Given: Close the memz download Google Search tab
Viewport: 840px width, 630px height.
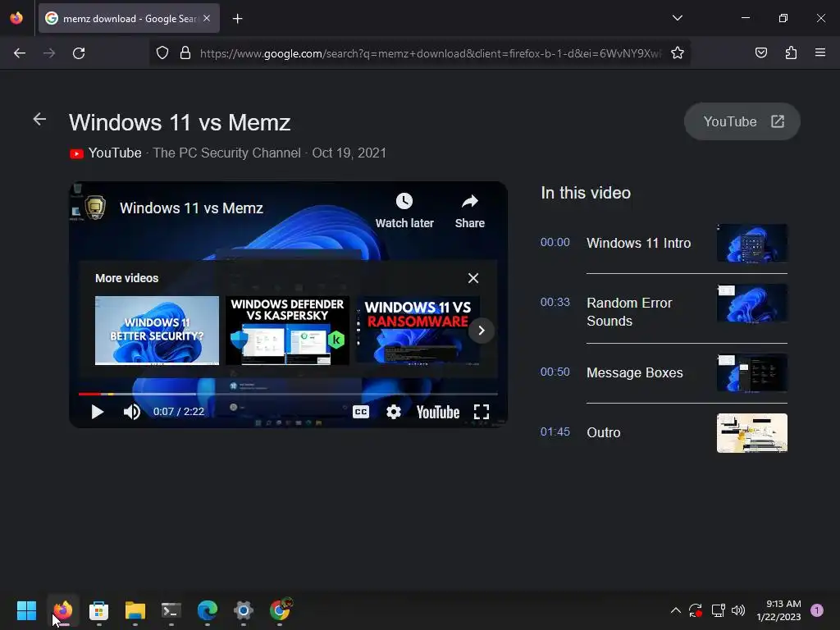Looking at the screenshot, I should coord(207,18).
